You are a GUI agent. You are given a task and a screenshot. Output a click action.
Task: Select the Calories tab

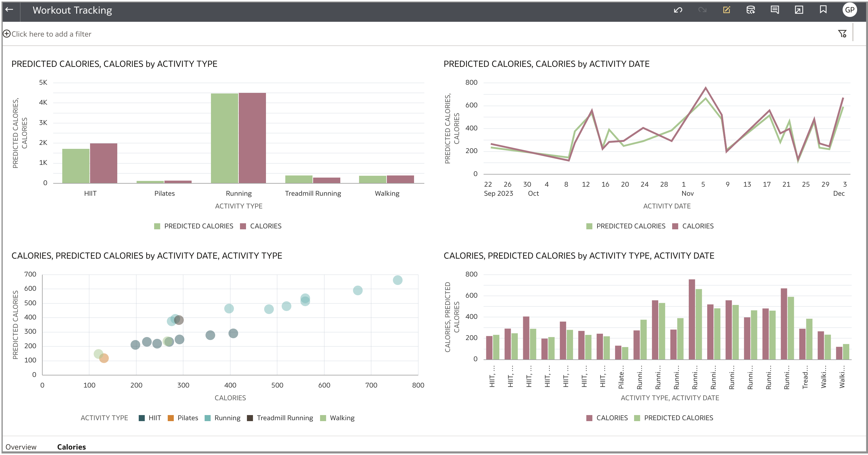[x=71, y=447]
